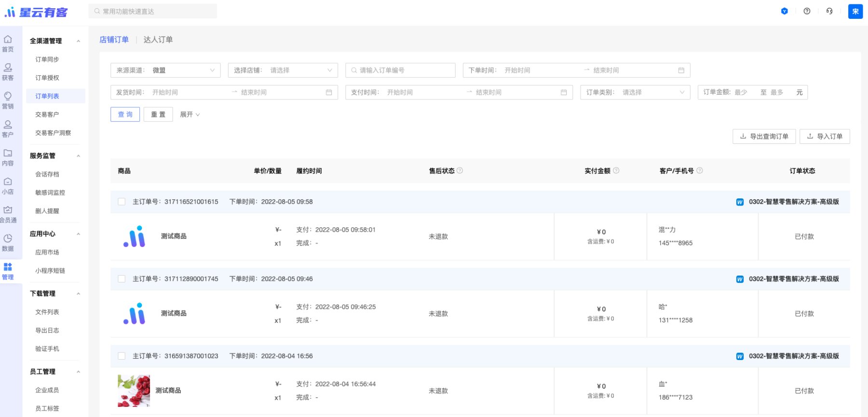Click 导入订单 import button
The height and width of the screenshot is (417, 868).
pos(825,137)
